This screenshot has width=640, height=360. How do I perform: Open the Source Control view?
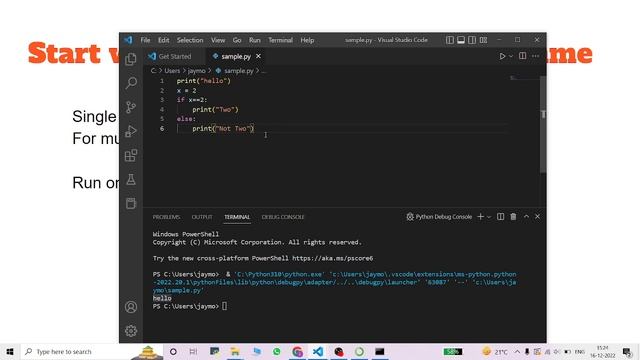(131, 107)
